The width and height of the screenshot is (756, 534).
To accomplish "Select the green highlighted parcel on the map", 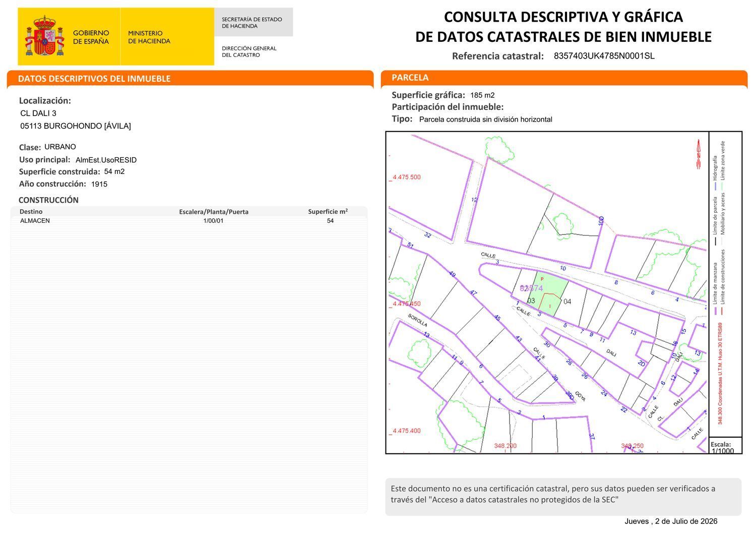I will coord(547,293).
